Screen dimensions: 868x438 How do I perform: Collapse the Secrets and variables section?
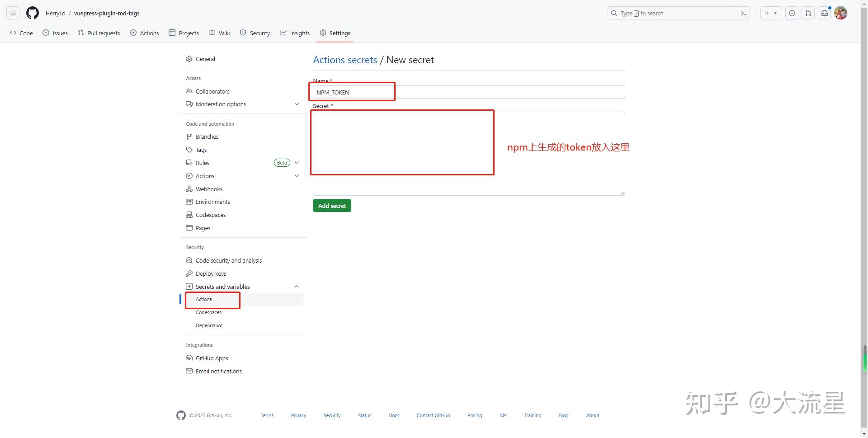coord(297,286)
